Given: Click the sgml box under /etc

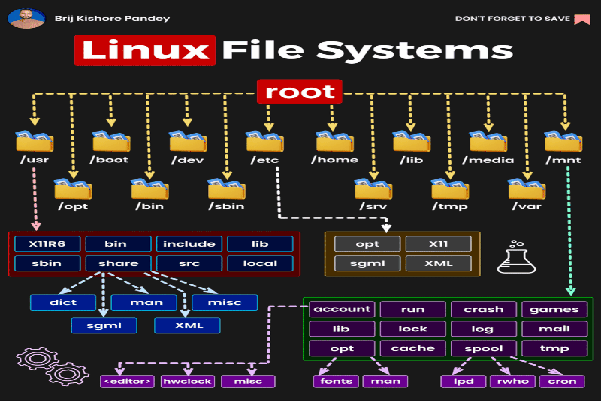Looking at the screenshot, I should [366, 264].
